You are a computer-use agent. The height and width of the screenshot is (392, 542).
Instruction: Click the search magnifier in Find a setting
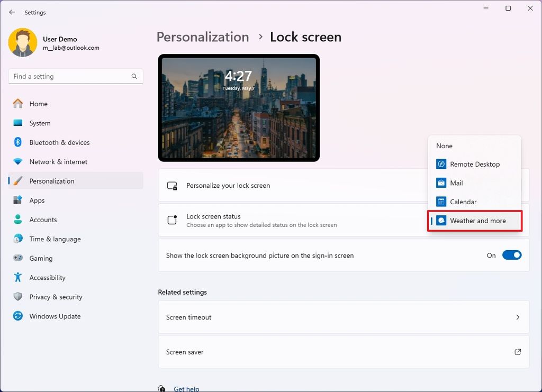click(134, 76)
